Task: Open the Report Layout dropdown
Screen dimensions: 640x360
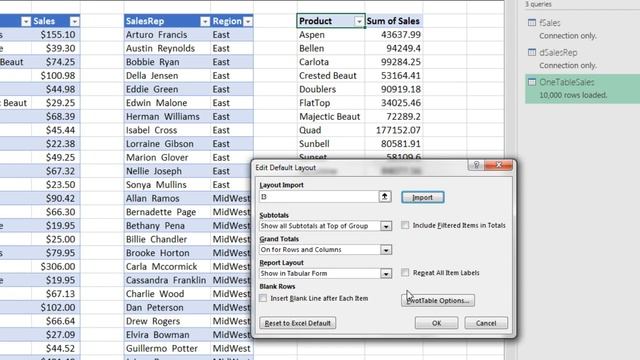Action: click(386, 273)
